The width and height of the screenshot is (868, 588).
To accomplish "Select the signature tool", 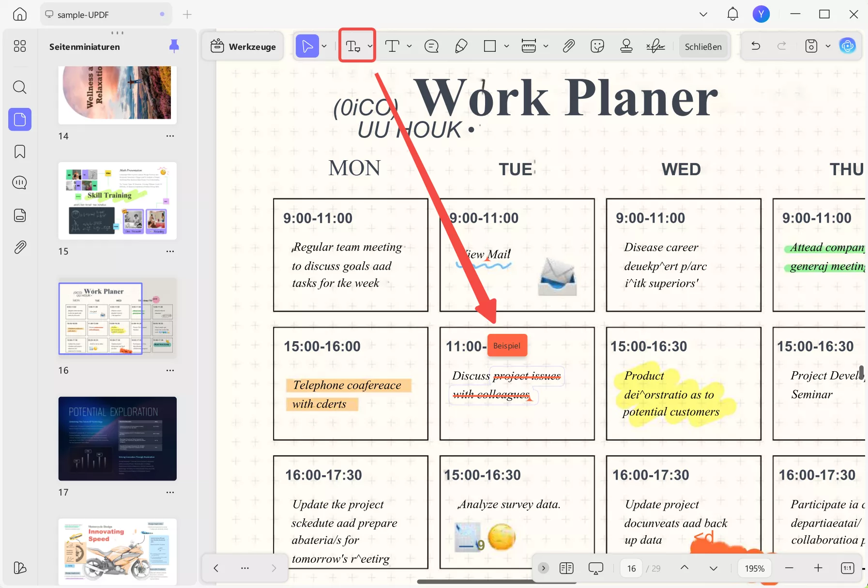I will pos(655,46).
